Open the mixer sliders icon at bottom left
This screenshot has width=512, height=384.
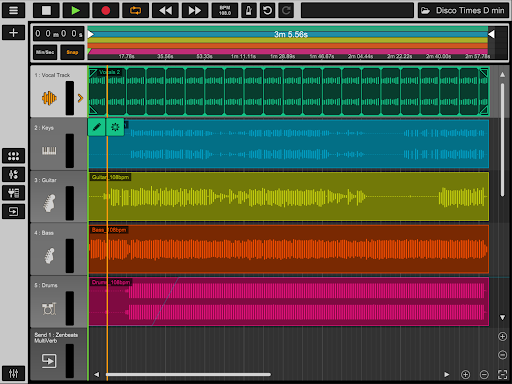pos(13,373)
